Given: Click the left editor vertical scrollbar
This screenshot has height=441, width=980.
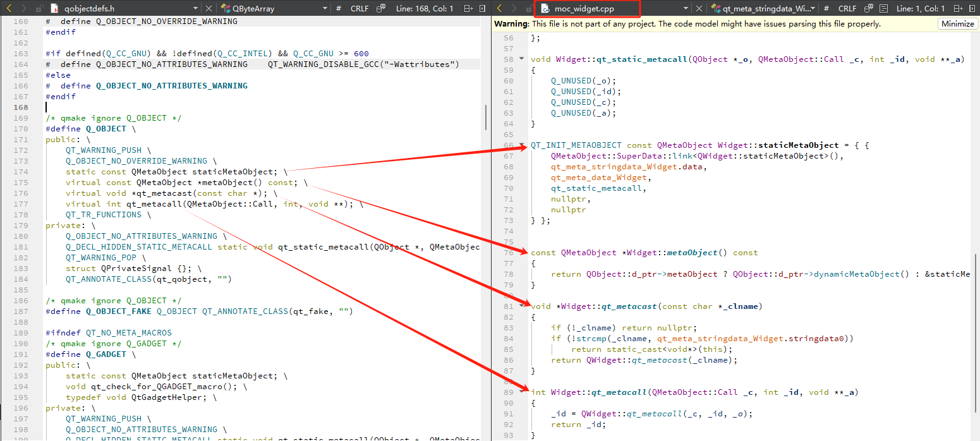Looking at the screenshot, I should click(x=486, y=117).
